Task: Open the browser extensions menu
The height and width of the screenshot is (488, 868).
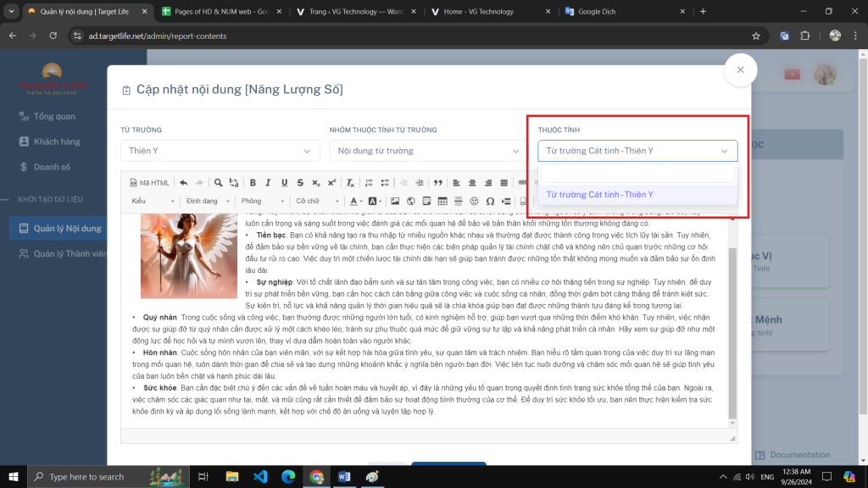Action: pyautogui.click(x=805, y=36)
